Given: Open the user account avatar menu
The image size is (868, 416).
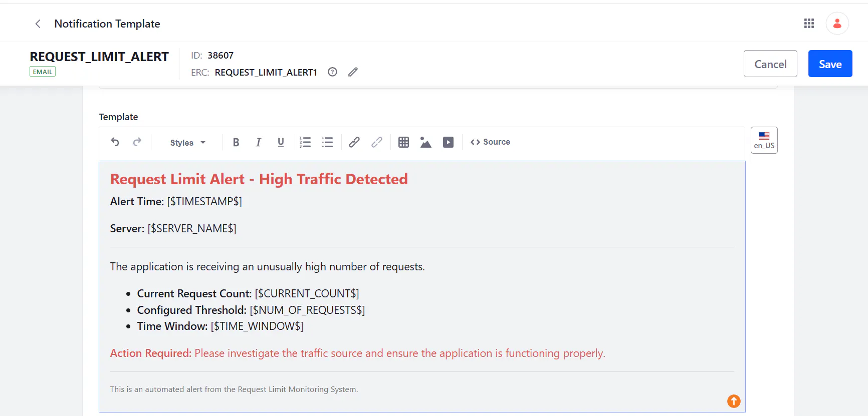Looking at the screenshot, I should pos(837,24).
